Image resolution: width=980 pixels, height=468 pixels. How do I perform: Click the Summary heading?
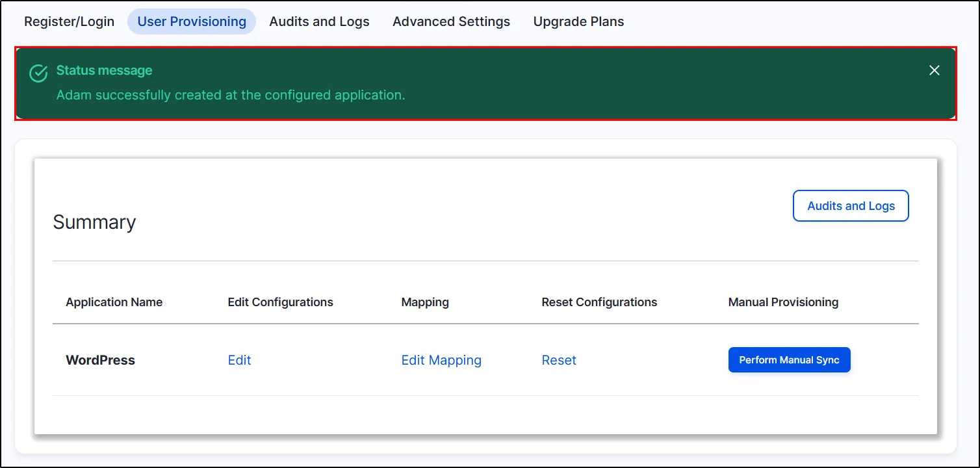coord(94,222)
